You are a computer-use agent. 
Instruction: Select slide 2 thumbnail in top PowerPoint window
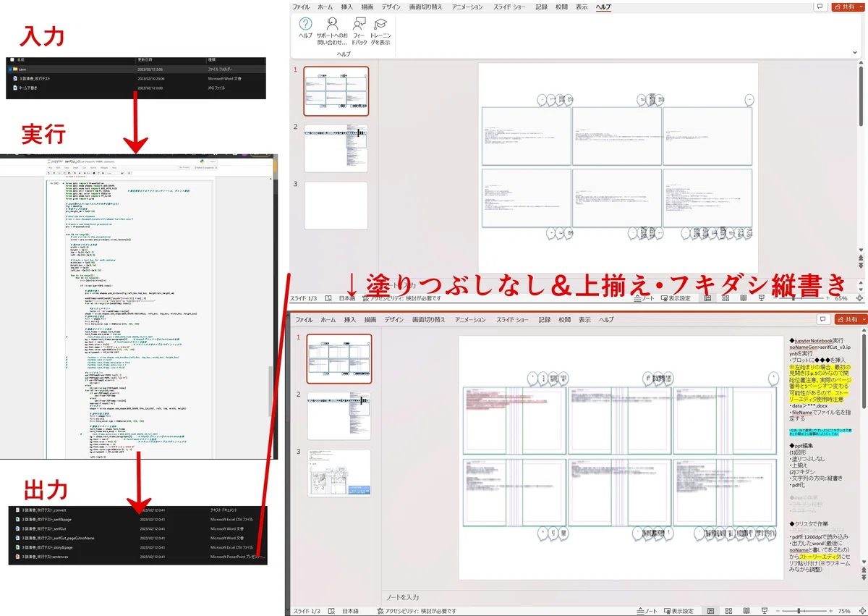tap(336, 148)
